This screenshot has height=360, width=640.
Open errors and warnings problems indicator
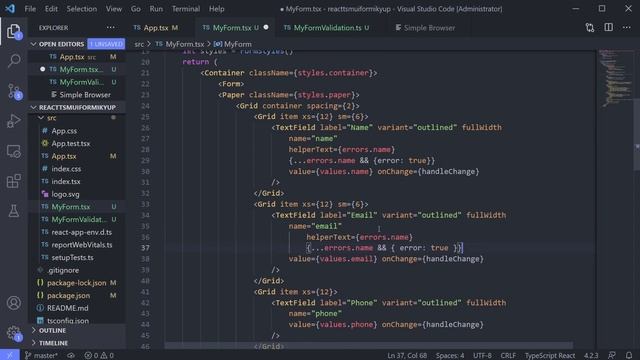pyautogui.click(x=99, y=356)
